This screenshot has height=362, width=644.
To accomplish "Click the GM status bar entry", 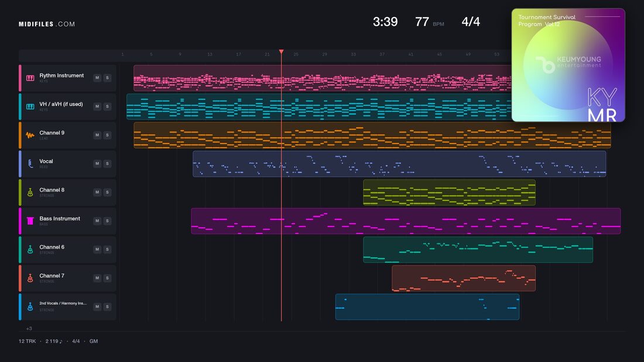I will pos(94,341).
